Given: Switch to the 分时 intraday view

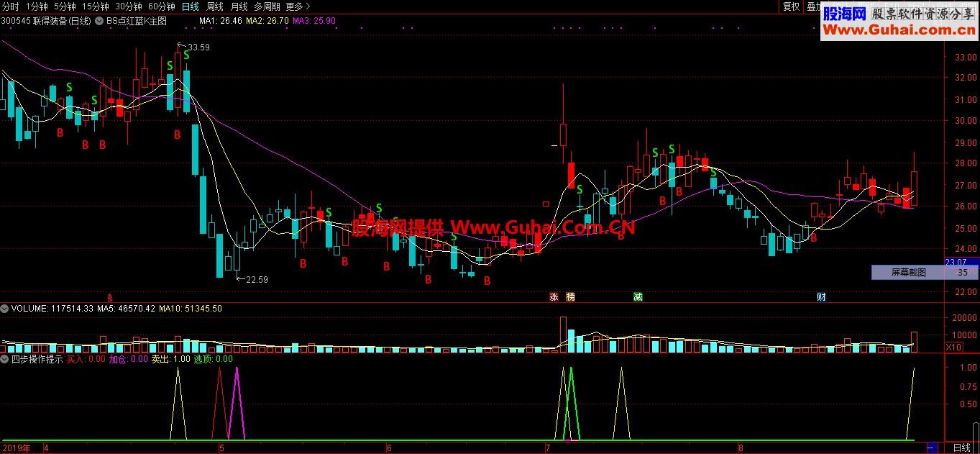Looking at the screenshot, I should pos(11,6).
